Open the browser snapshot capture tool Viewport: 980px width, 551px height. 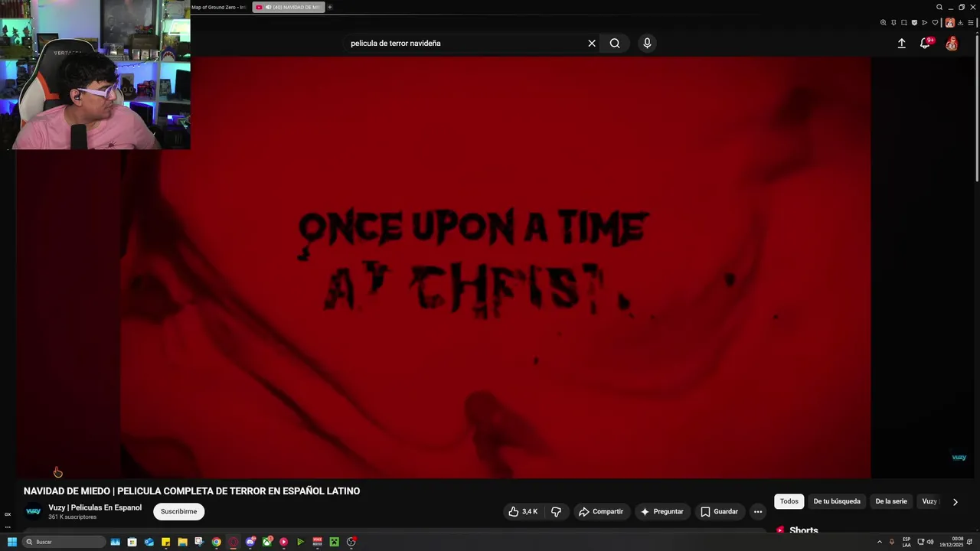pos(904,22)
